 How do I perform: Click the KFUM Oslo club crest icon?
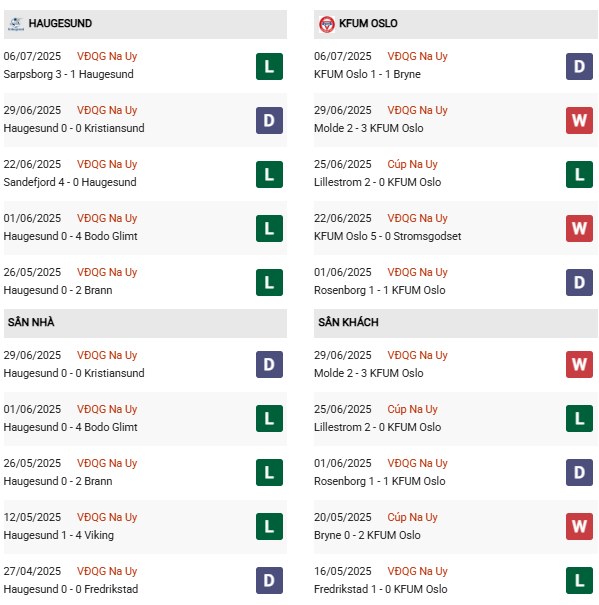click(327, 24)
